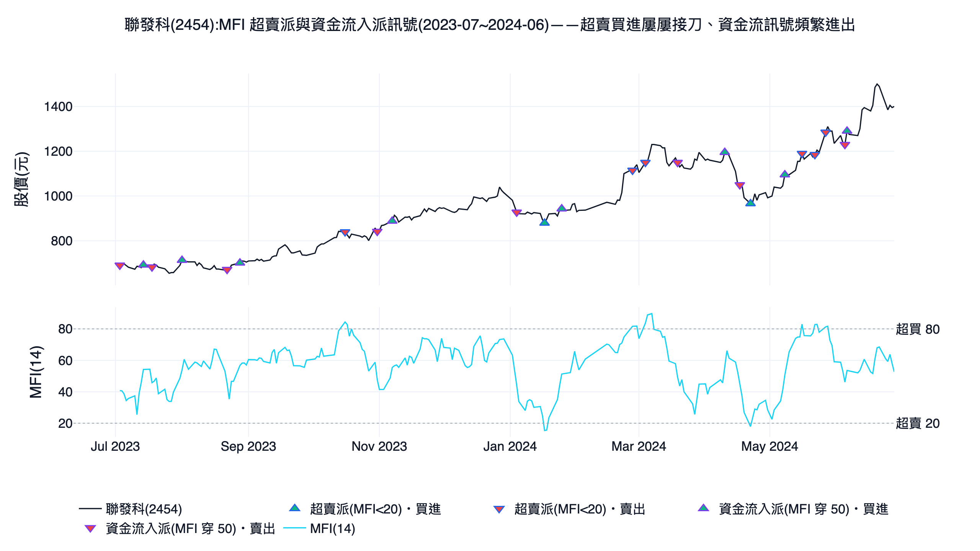Click the 1000 price axis tick label
Image resolution: width=980 pixels, height=551 pixels.
click(58, 196)
